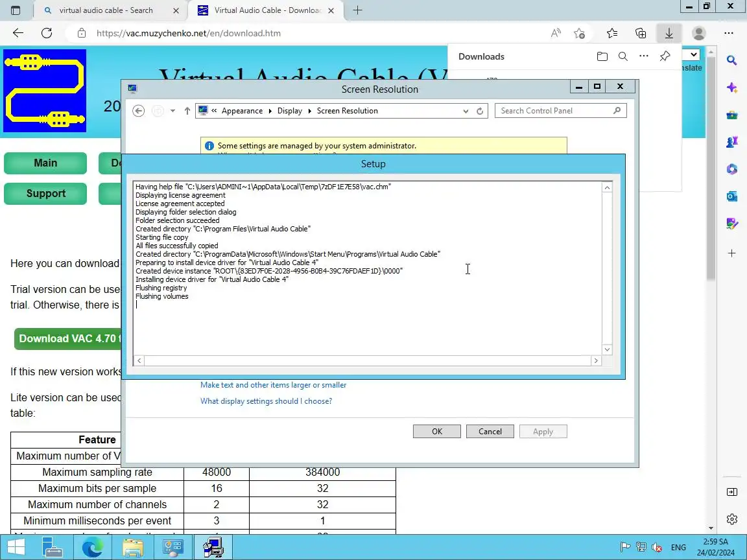Click Setup log scroll right arrow
The width and height of the screenshot is (747, 560).
[596, 360]
